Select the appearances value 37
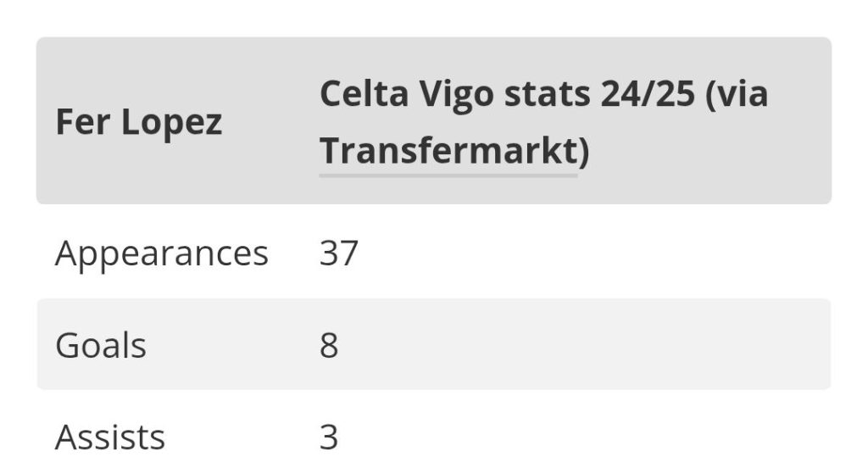This screenshot has height=468, width=868. click(339, 253)
